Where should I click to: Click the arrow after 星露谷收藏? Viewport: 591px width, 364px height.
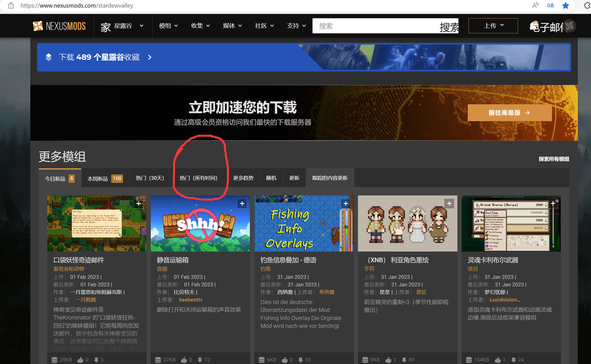(x=150, y=57)
